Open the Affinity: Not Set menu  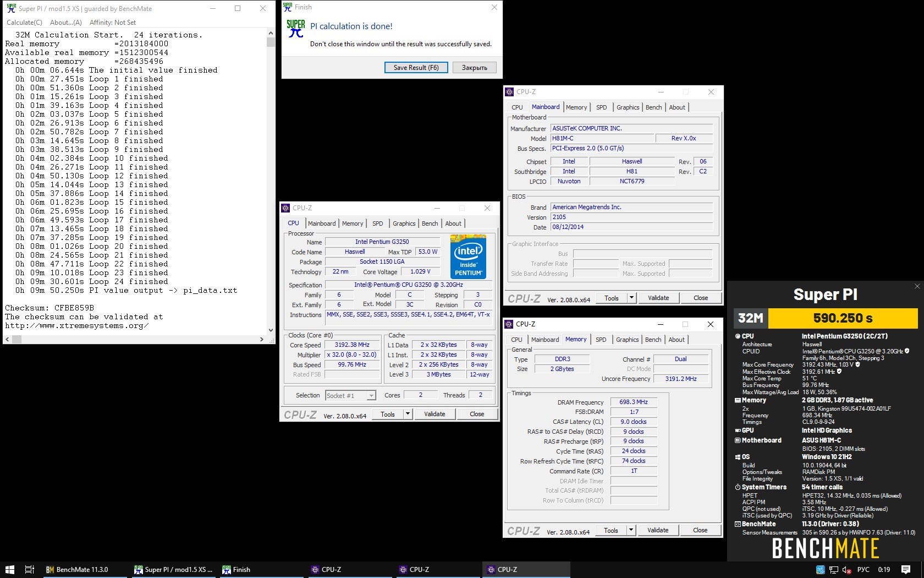(x=113, y=23)
